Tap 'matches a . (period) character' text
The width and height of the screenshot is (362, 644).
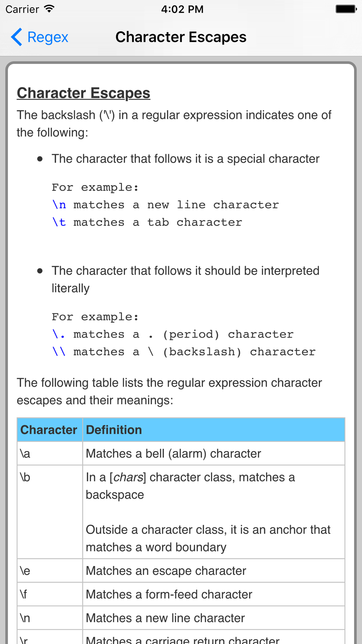[184, 334]
